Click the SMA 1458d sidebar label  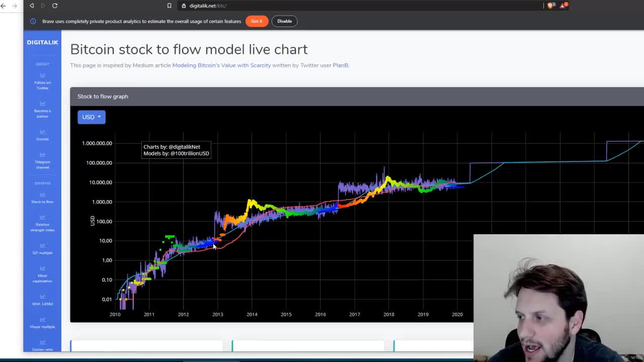[x=42, y=304]
